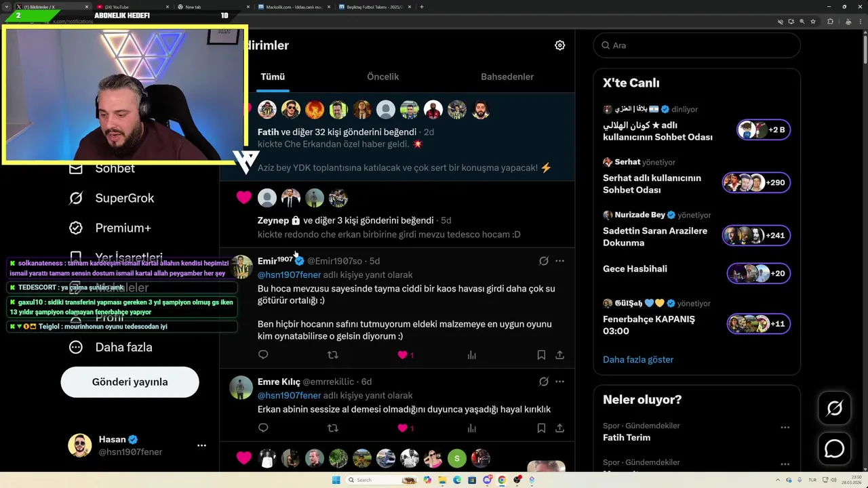Click Grok icon on Emir1907so's post

point(543,261)
